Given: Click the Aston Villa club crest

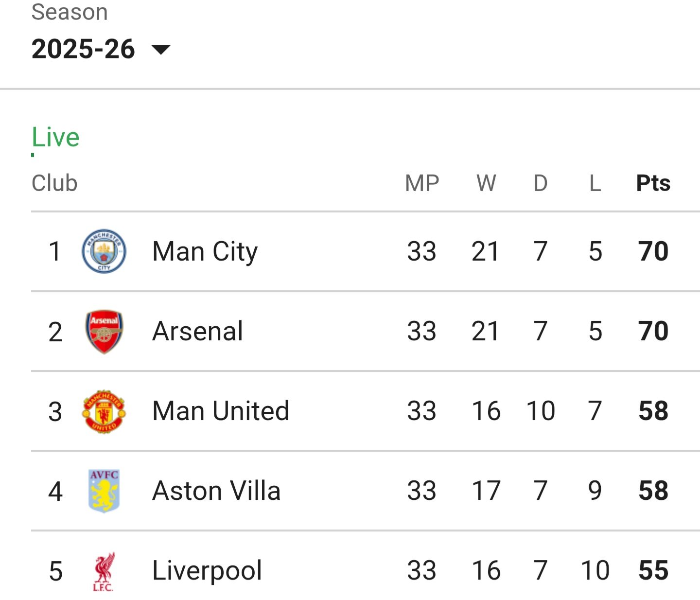Looking at the screenshot, I should tap(104, 491).
